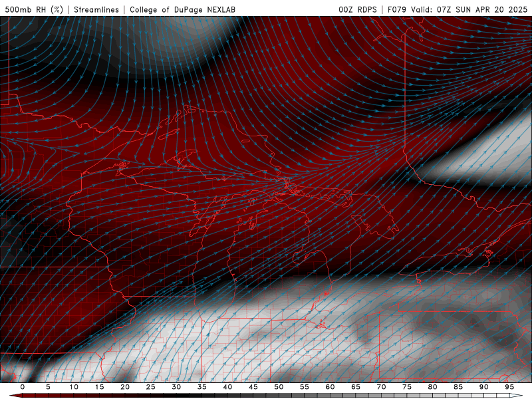Click the '45' value on the color scale
Image resolution: width=532 pixels, height=399 pixels.
click(253, 387)
